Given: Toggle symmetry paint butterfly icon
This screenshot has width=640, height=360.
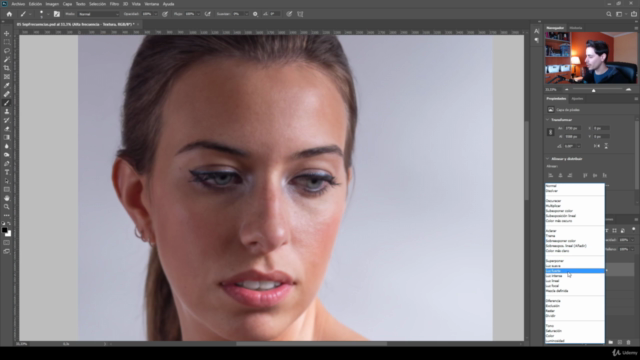Looking at the screenshot, I should [300, 14].
